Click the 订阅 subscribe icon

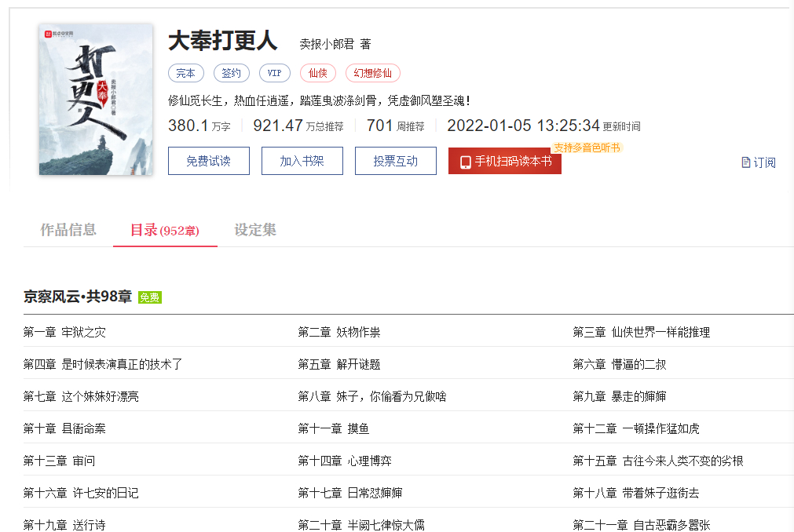pyautogui.click(x=747, y=162)
